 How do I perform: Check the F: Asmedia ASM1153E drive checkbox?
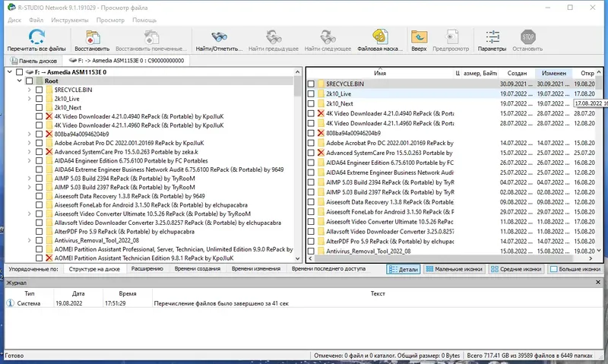20,72
